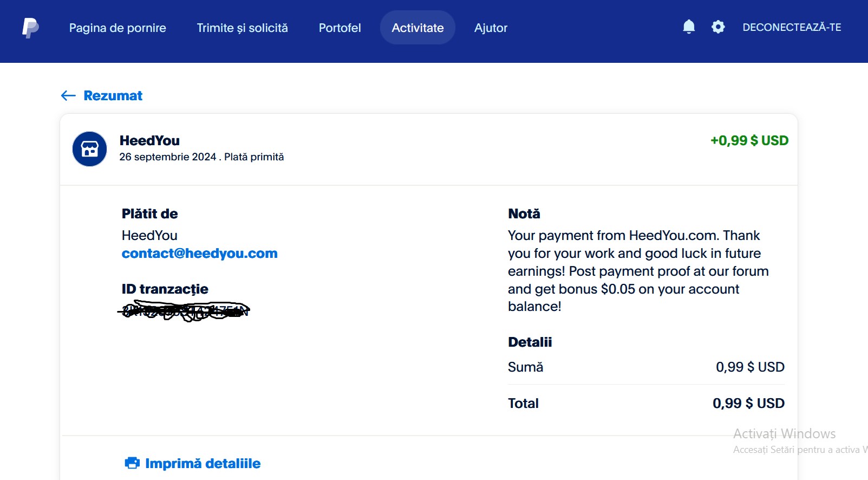868x480 pixels.
Task: Click the Notă heading
Action: point(524,214)
